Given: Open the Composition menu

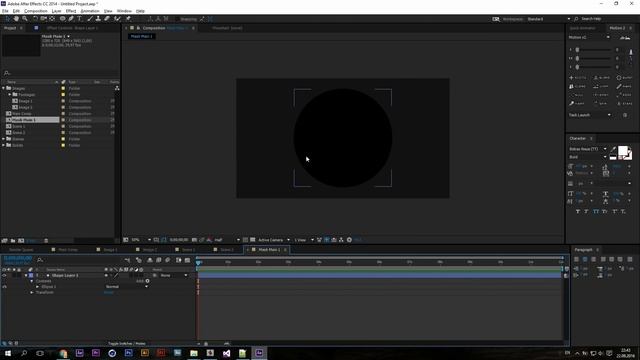Looking at the screenshot, I should [x=36, y=11].
